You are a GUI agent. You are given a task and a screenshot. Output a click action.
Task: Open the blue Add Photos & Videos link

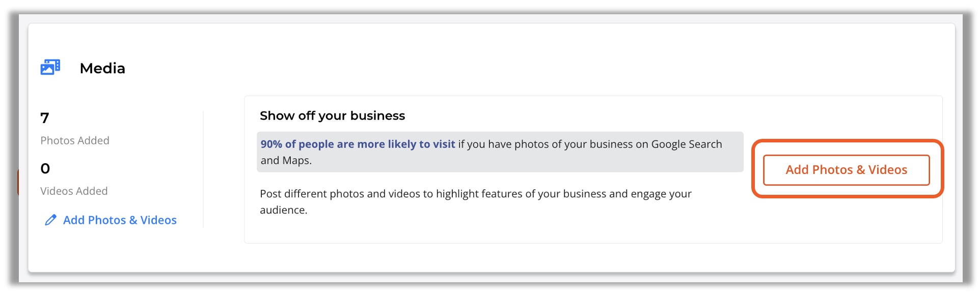tap(120, 220)
